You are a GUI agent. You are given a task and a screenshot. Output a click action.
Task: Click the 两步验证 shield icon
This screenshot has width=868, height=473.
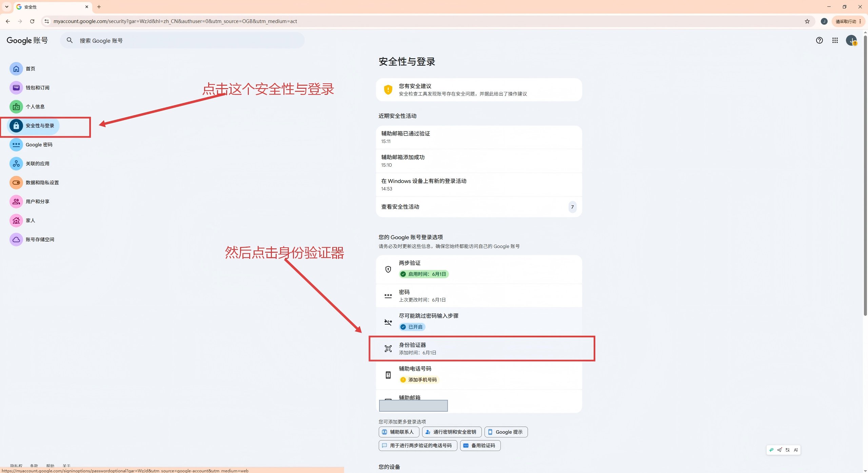pyautogui.click(x=388, y=269)
